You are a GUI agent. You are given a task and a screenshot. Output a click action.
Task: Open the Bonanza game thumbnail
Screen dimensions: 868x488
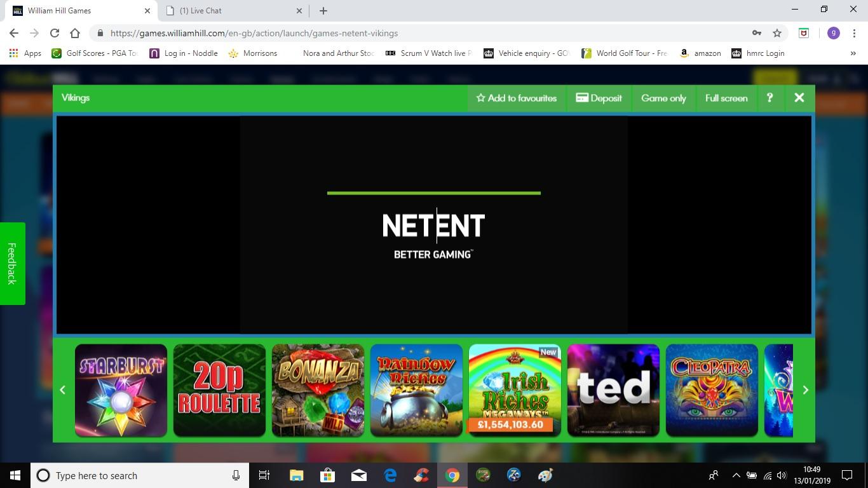(318, 390)
